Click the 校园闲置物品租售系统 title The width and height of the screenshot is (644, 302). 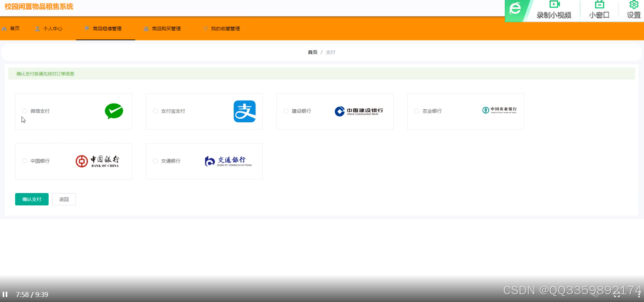39,6
